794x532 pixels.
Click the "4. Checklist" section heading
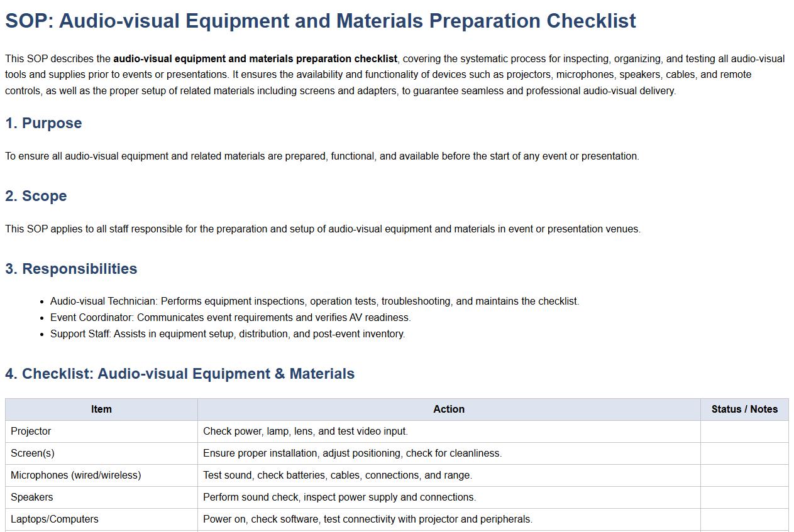tap(180, 374)
